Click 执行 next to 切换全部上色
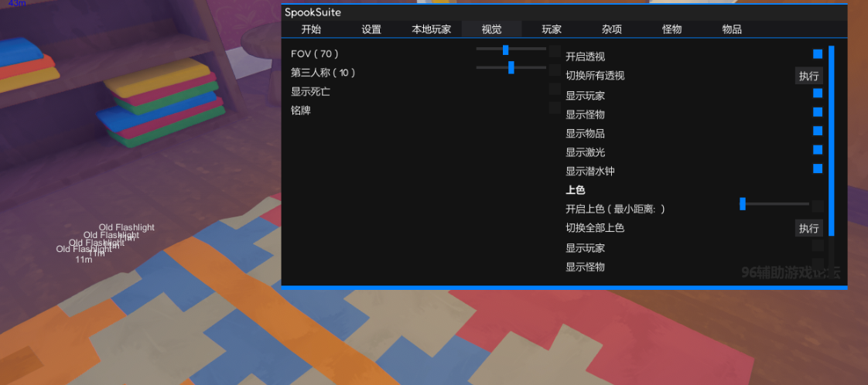 tap(808, 228)
